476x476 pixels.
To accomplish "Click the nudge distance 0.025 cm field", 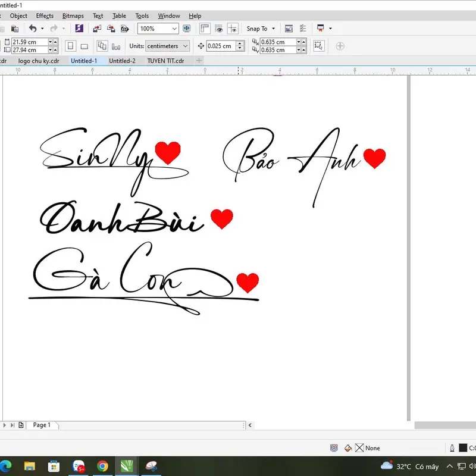I will click(221, 46).
